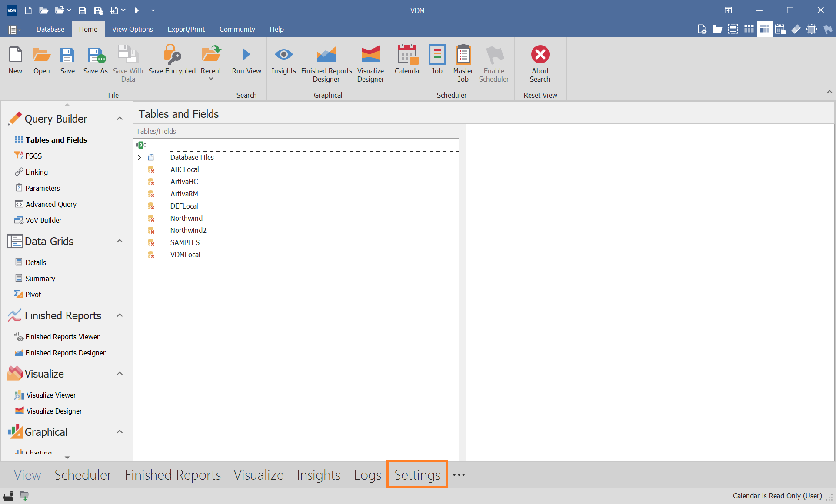Collapse the Finished Reports section
Image resolution: width=836 pixels, height=504 pixels.
120,315
